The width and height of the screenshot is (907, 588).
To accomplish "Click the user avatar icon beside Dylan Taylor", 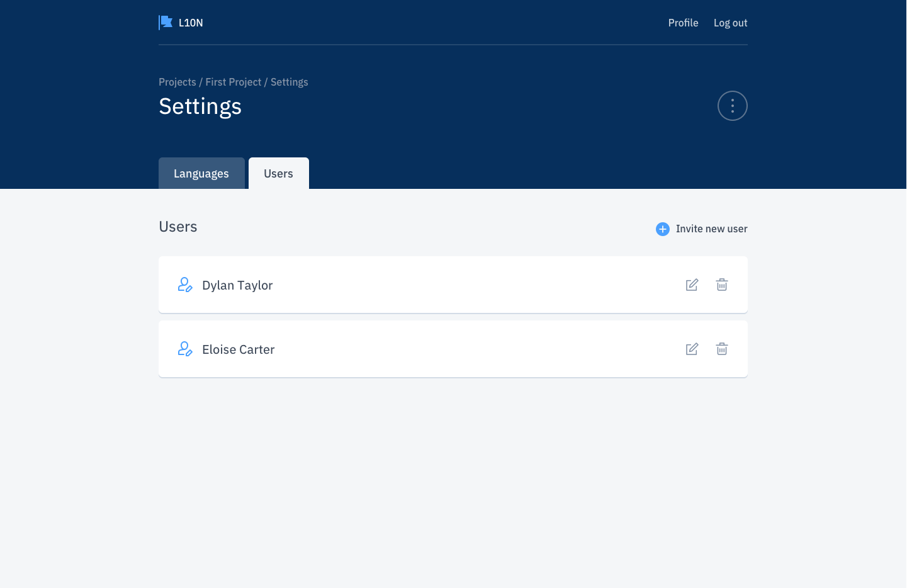I will tap(184, 285).
